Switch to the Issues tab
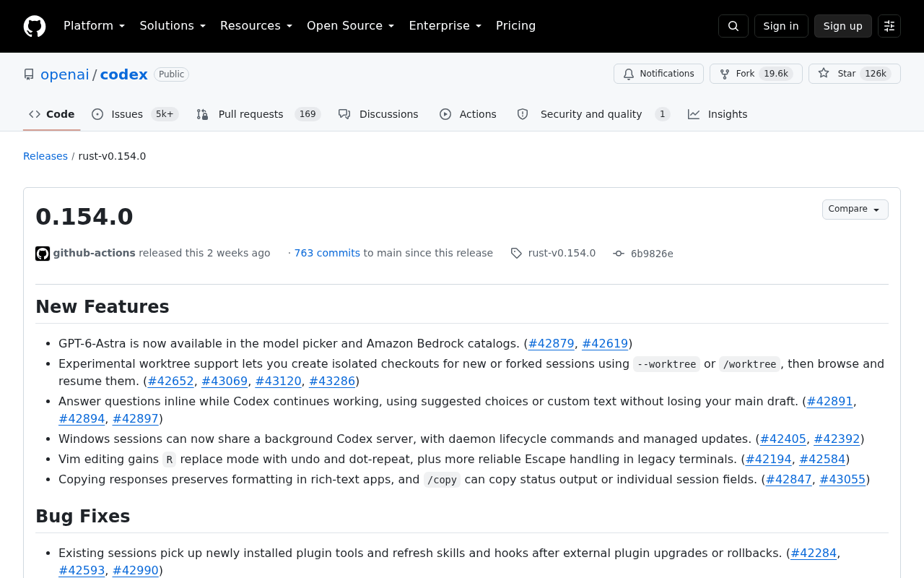 click(x=135, y=114)
